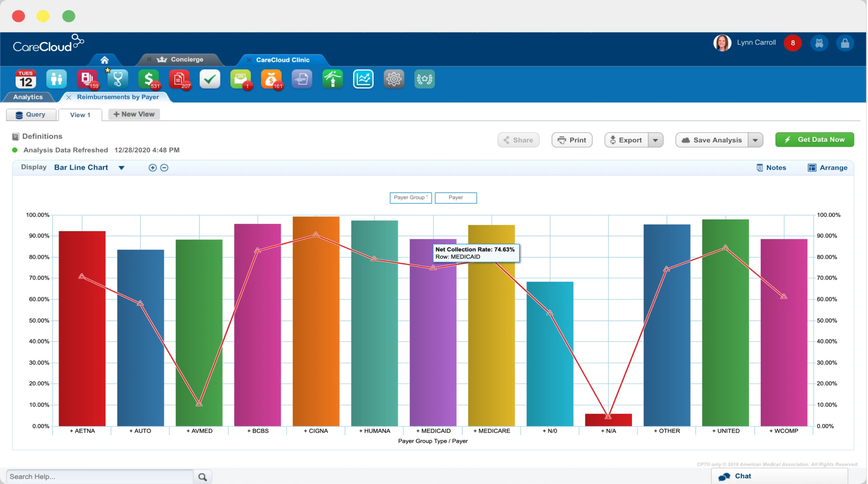Click the gray settings gear icon

394,79
